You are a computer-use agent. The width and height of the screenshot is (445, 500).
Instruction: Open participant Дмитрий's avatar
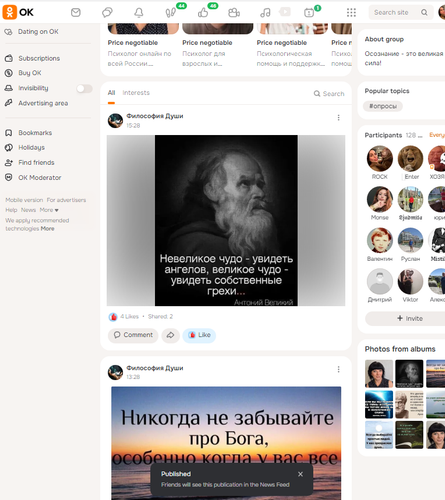click(x=380, y=282)
